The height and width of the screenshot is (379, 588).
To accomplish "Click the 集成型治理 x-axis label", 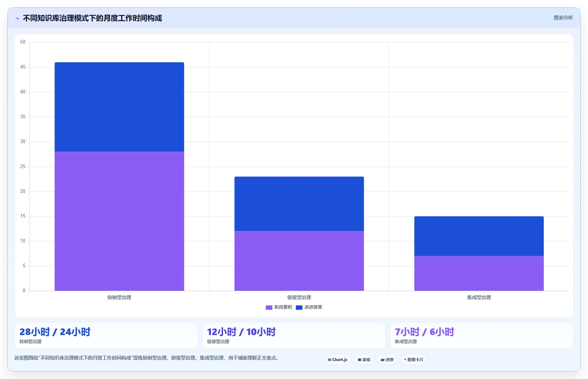I will coord(479,297).
